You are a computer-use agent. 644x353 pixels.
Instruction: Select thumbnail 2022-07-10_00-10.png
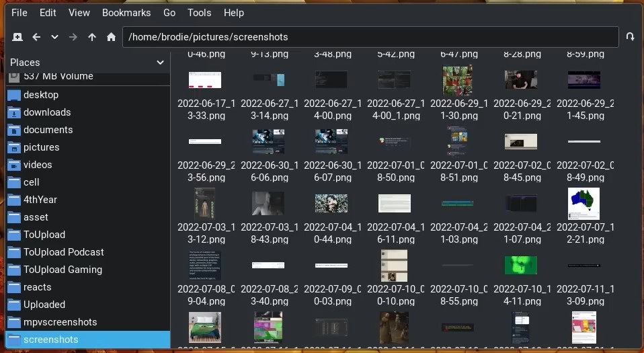click(395, 265)
